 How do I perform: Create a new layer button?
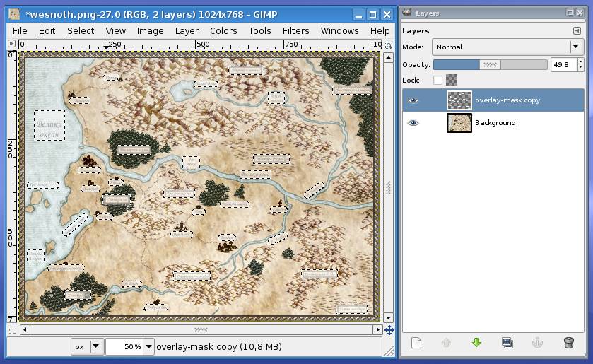[x=416, y=343]
